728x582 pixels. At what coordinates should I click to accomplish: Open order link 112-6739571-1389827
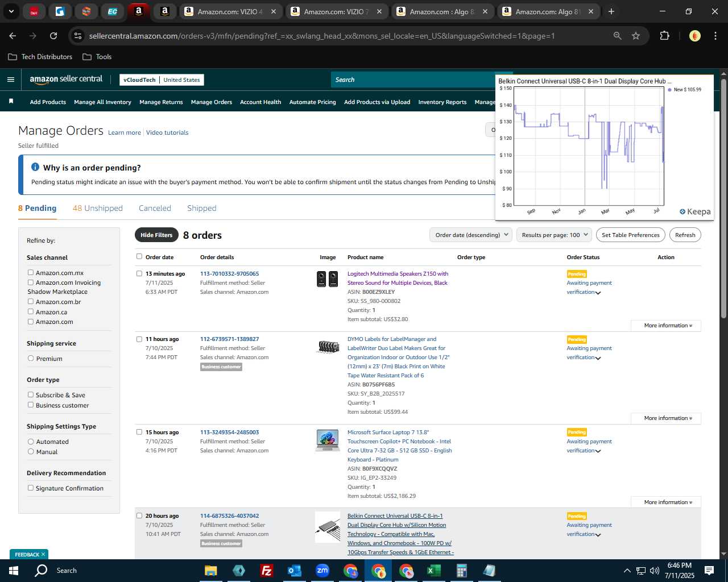(229, 339)
